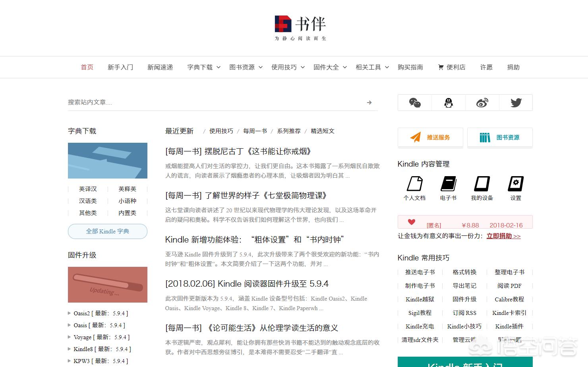
Task: Click the shopping cart 便利店 icon
Action: click(441, 67)
